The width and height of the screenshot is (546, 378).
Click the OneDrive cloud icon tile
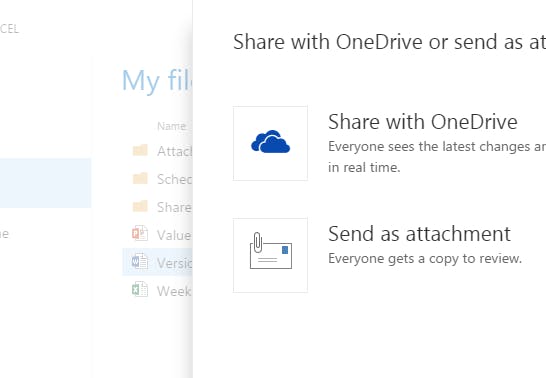point(270,143)
